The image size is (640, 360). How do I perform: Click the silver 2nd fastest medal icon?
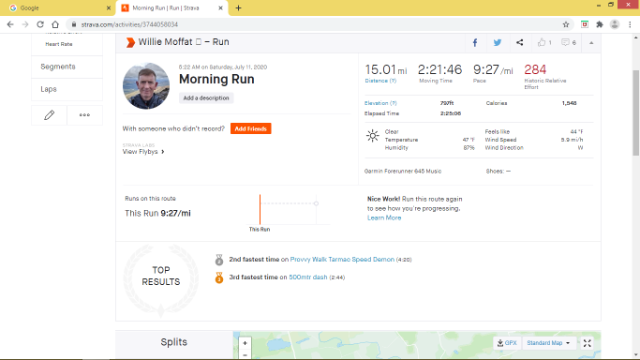pyautogui.click(x=219, y=260)
